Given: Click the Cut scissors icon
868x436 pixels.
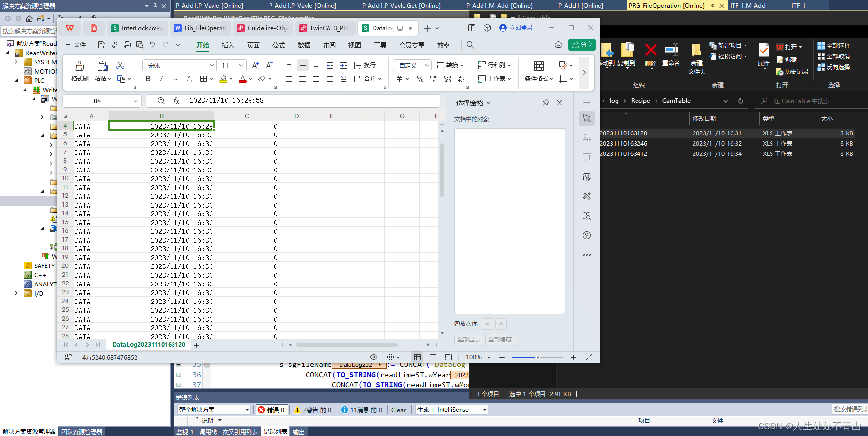Looking at the screenshot, I should pos(120,65).
